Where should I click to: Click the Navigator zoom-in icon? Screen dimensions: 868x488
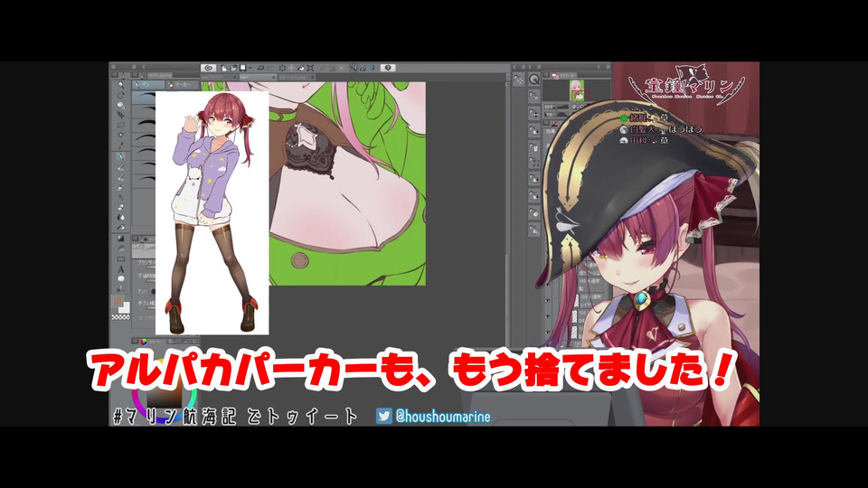[x=581, y=107]
